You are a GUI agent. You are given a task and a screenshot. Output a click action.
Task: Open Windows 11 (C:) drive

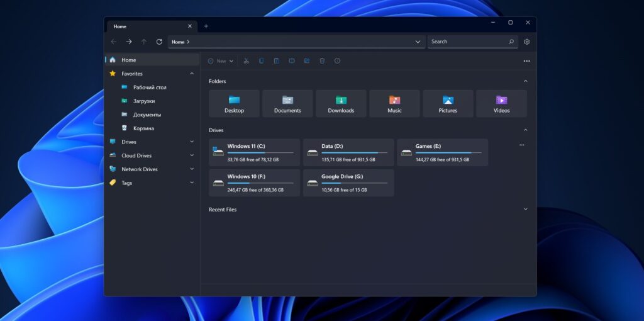coord(254,152)
